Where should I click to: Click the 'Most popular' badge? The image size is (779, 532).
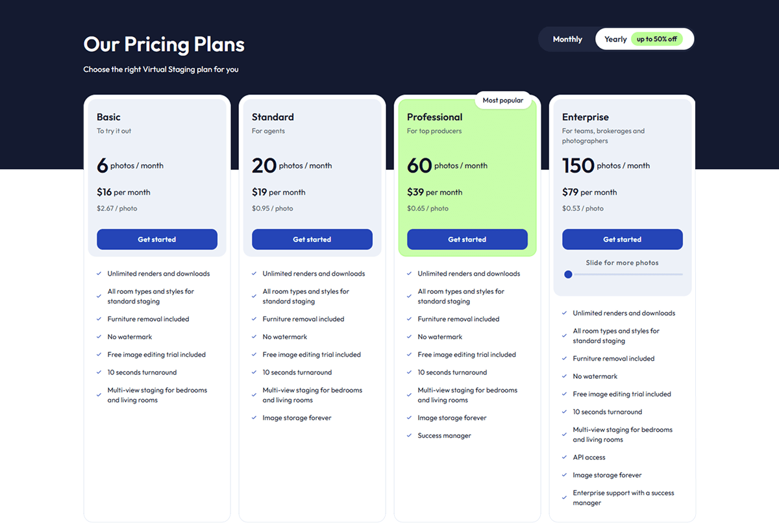click(x=503, y=101)
